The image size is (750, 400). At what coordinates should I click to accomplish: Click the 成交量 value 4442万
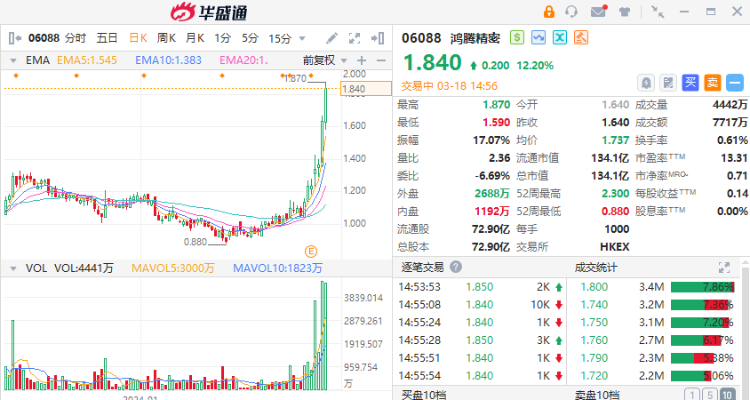point(730,104)
